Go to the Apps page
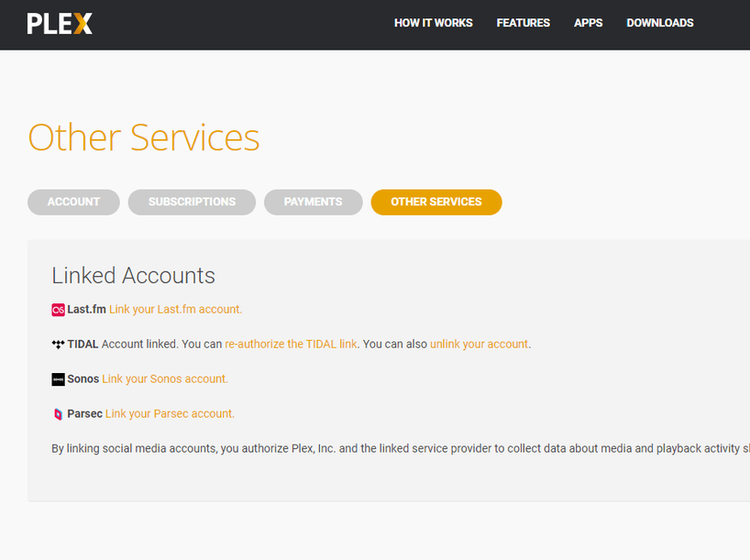 click(589, 23)
